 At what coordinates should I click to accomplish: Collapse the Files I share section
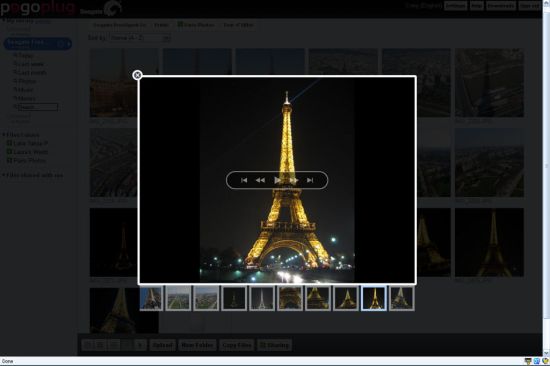(21, 135)
